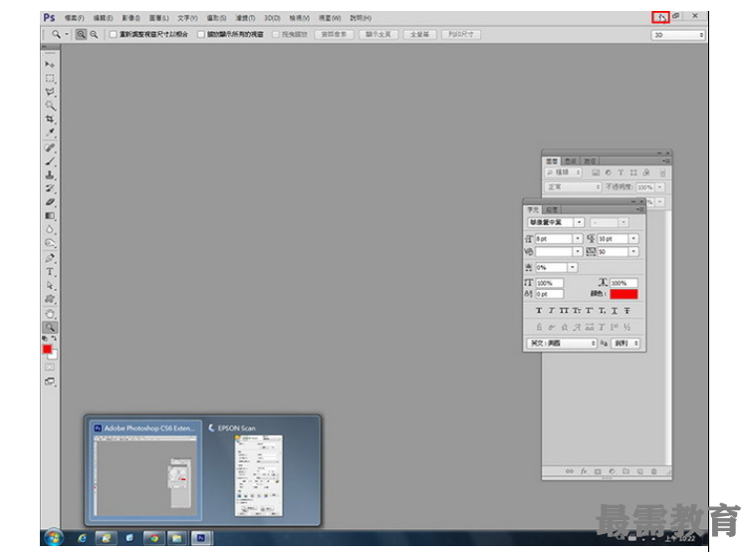Toggle All Caps text style
Image resolution: width=747 pixels, height=560 pixels.
pyautogui.click(x=564, y=311)
